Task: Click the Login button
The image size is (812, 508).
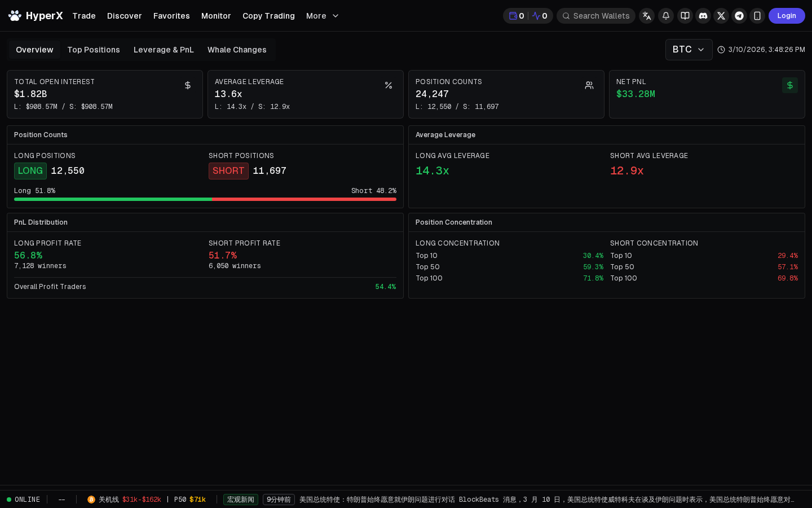Action: (787, 16)
